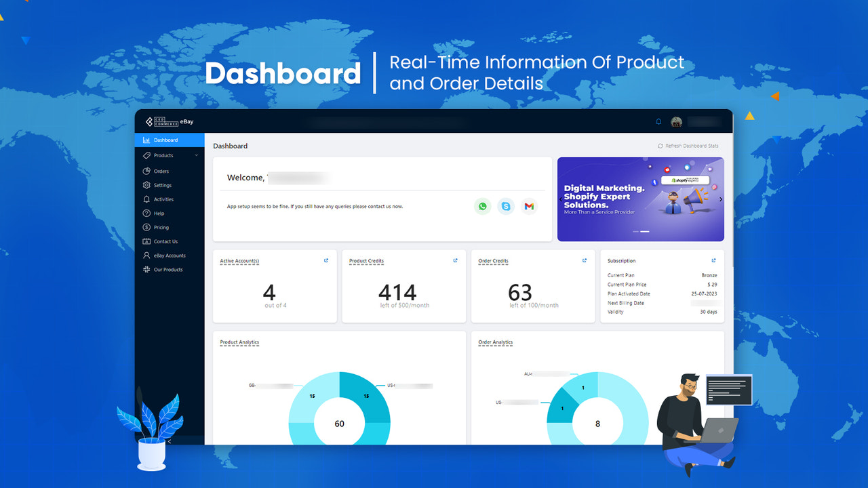
Task: Open the Pricing page via its dollar icon
Action: pyautogui.click(x=146, y=227)
